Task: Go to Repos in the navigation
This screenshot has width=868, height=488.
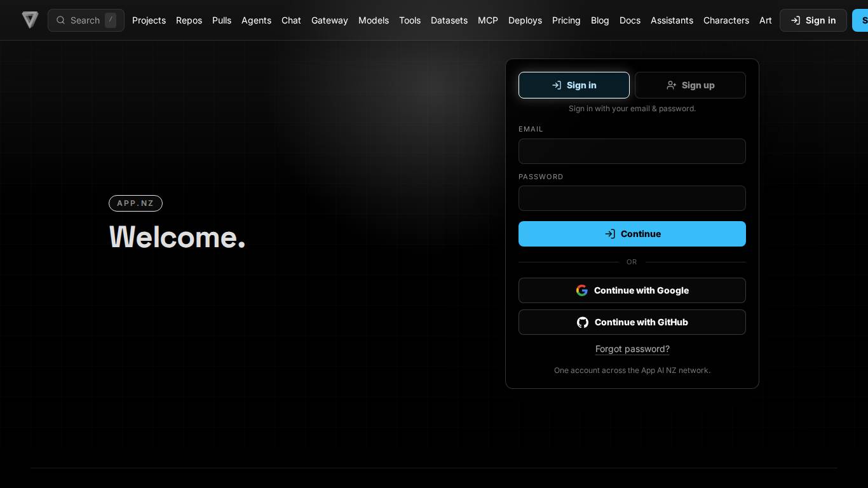Action: point(189,20)
